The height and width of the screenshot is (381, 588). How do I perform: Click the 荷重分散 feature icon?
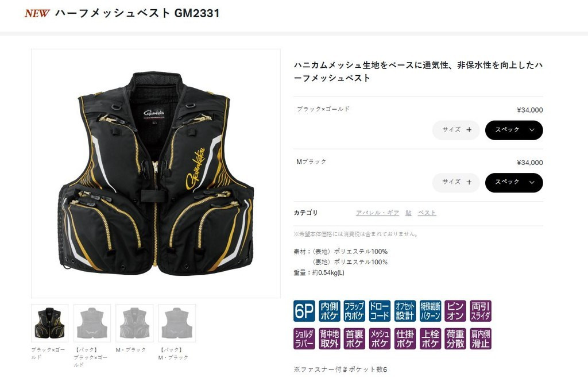(455, 338)
